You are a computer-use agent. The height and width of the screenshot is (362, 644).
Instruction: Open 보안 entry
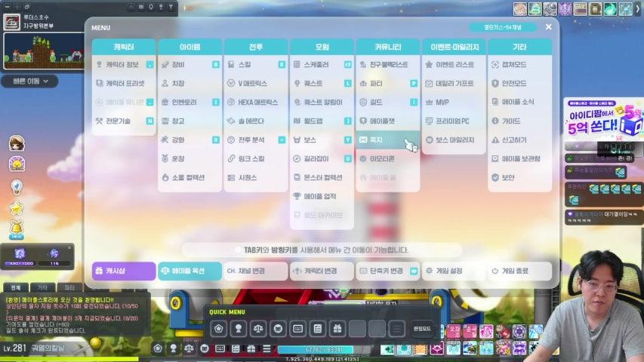pyautogui.click(x=520, y=178)
